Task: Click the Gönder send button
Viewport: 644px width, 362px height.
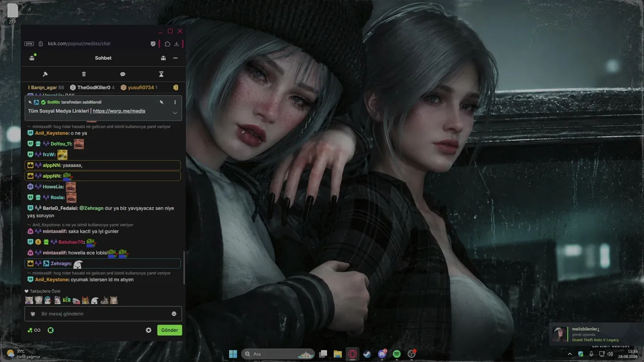Action: point(170,330)
